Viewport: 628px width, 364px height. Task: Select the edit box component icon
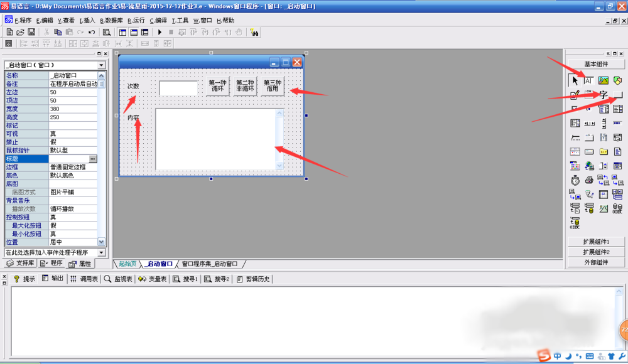[x=589, y=80]
